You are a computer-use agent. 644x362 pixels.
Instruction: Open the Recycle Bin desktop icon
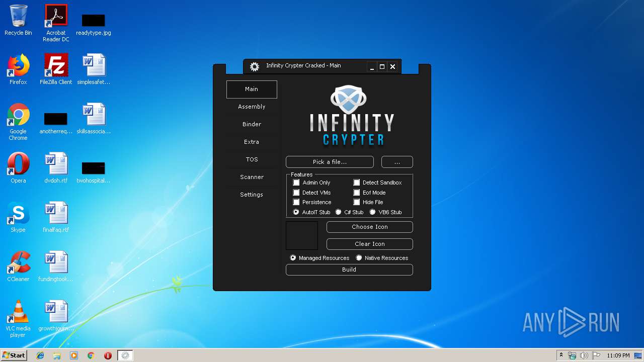coord(18,21)
